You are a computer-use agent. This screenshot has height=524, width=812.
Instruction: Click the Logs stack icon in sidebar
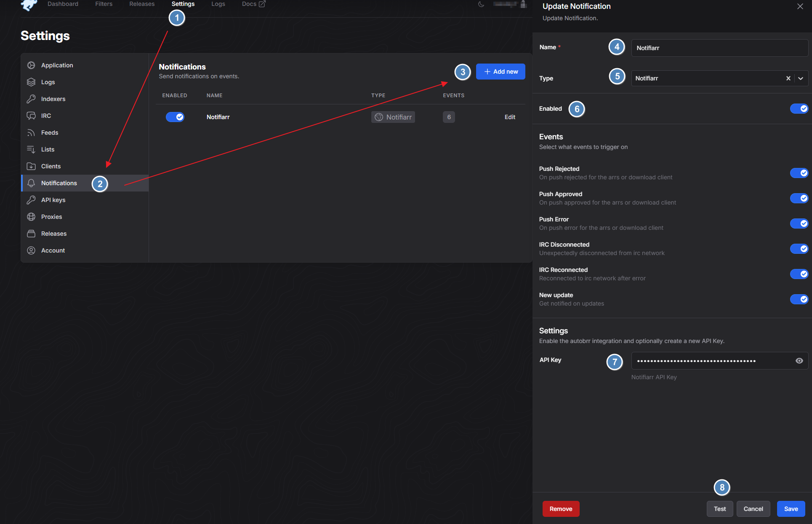(x=31, y=82)
